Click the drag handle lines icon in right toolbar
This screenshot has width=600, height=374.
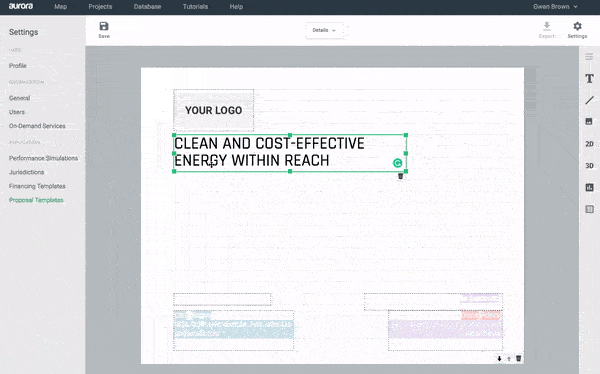[x=589, y=57]
